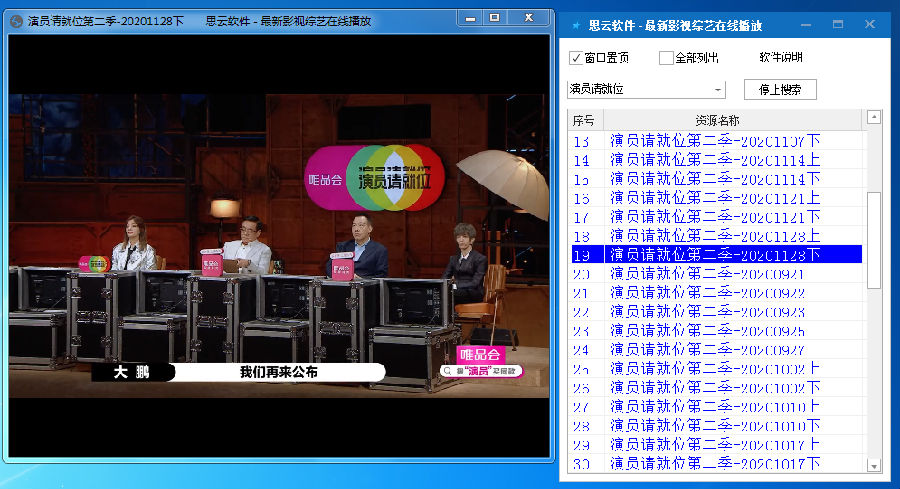Uncheck the 窗口置顶 checkbox

(576, 58)
